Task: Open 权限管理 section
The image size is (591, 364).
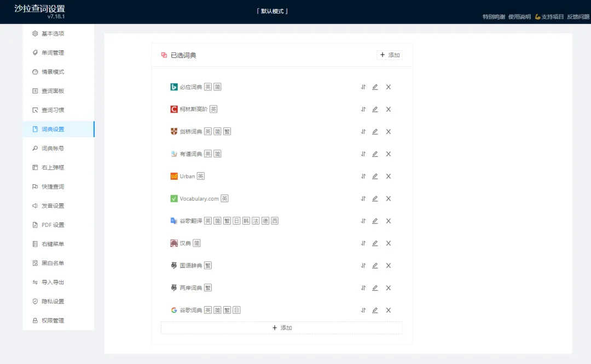Action: point(59,321)
